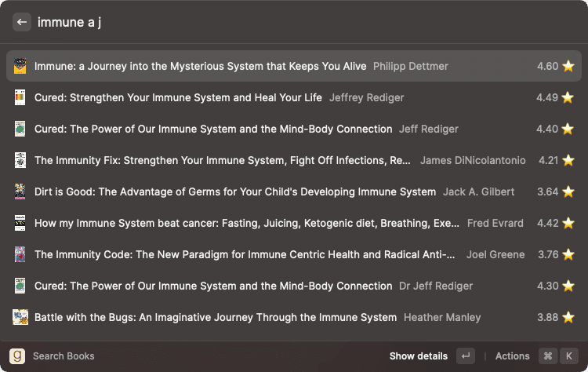Image resolution: width=588 pixels, height=372 pixels.
Task: Click the Return key icon
Action: tap(466, 356)
